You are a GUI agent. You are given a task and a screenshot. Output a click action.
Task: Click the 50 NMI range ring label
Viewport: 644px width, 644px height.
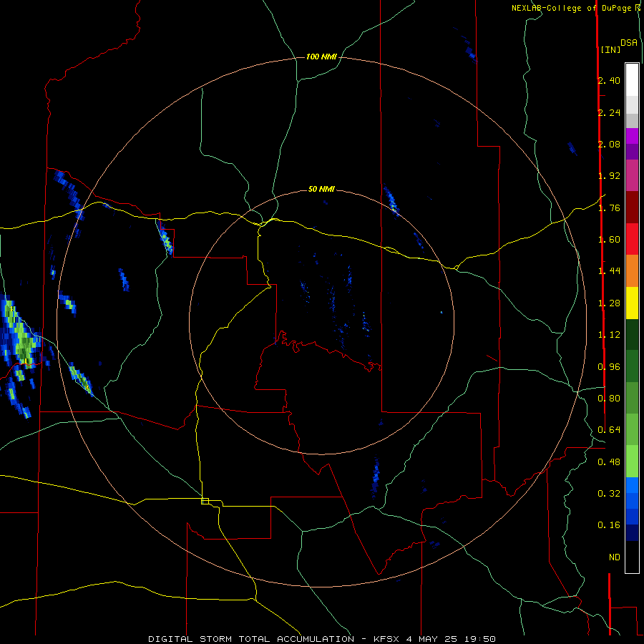click(x=321, y=189)
